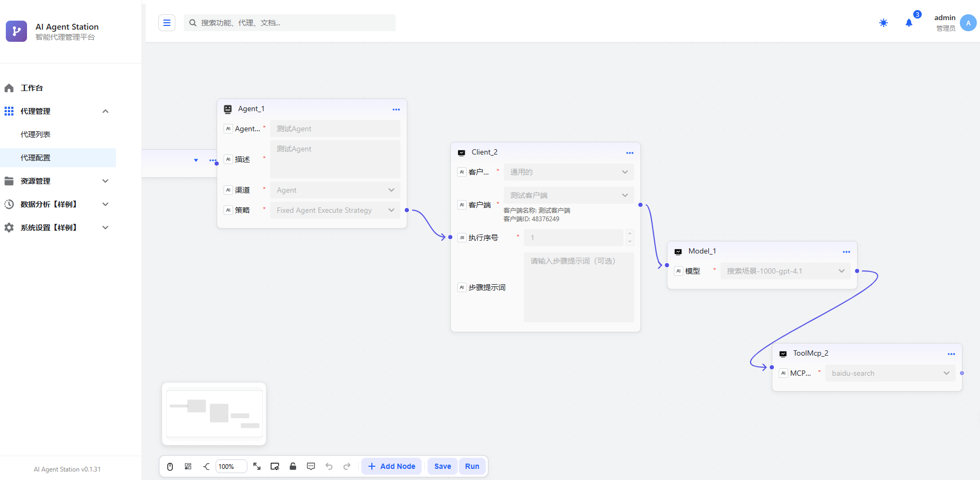Click the hamburger menu icon
The image size is (980, 480).
pos(167,23)
